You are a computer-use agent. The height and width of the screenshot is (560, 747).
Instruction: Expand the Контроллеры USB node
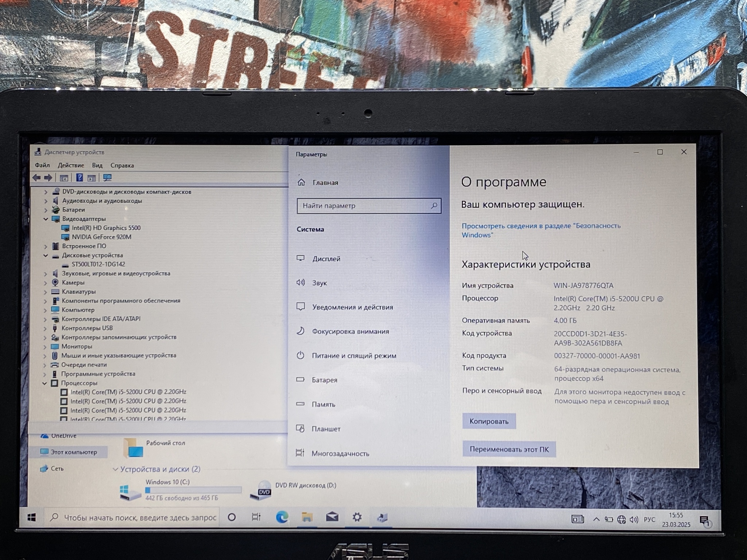coord(45,328)
